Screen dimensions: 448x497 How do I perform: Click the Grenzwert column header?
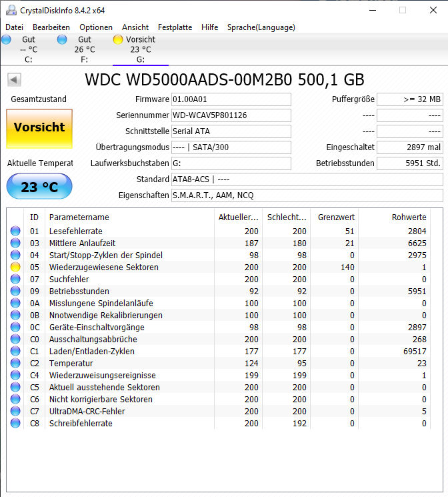pos(335,217)
